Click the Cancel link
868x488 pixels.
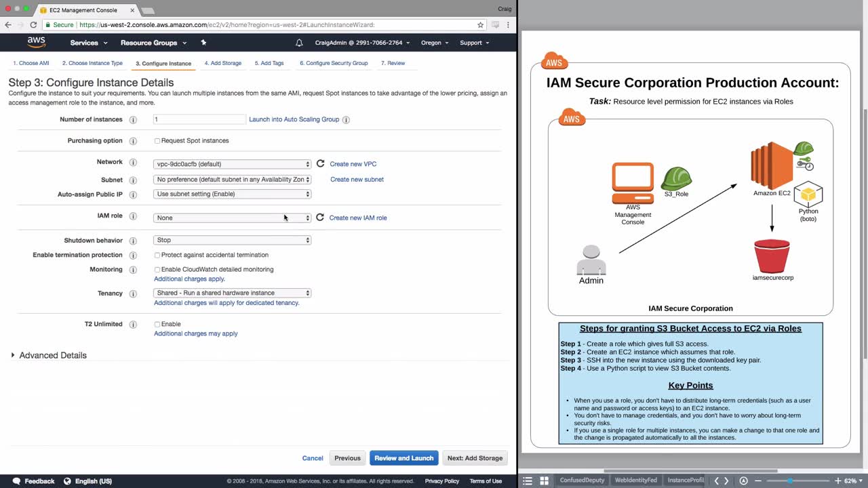(313, 458)
